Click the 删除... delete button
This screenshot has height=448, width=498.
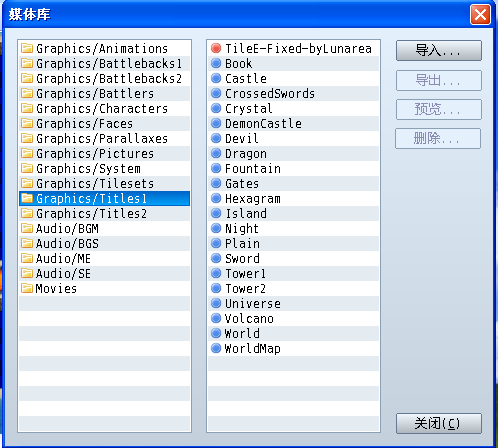tap(438, 138)
